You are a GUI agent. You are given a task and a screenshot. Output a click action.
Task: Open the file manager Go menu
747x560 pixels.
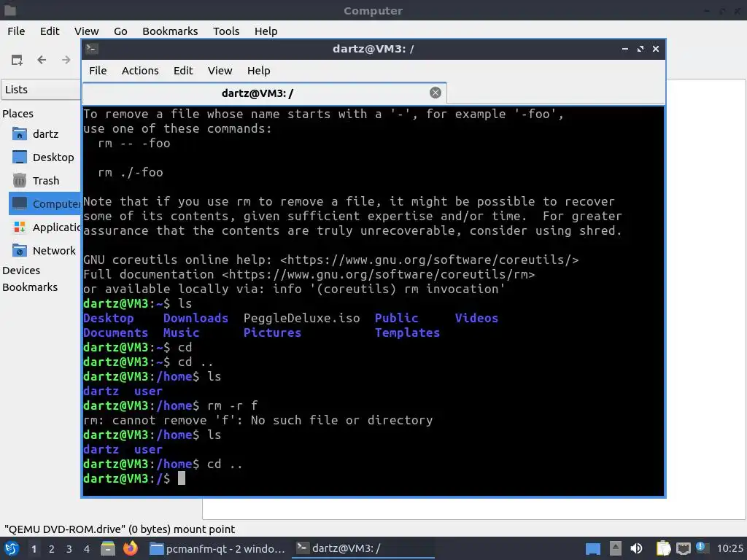coord(120,31)
